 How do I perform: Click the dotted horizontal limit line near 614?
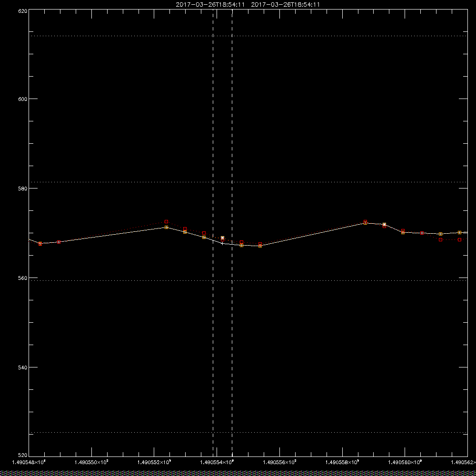(x=248, y=36)
